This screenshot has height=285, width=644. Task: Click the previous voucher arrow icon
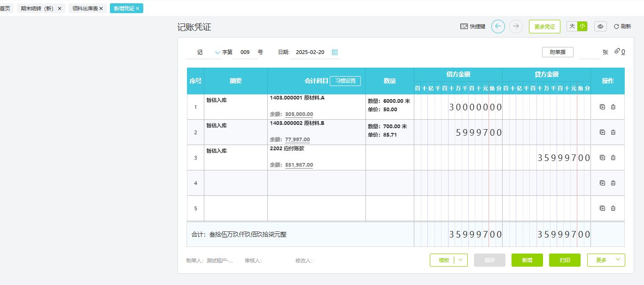tap(498, 27)
